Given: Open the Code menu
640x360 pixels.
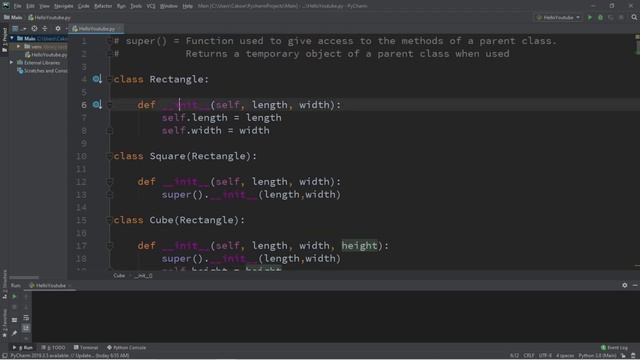Looking at the screenshot, I should (x=84, y=6).
